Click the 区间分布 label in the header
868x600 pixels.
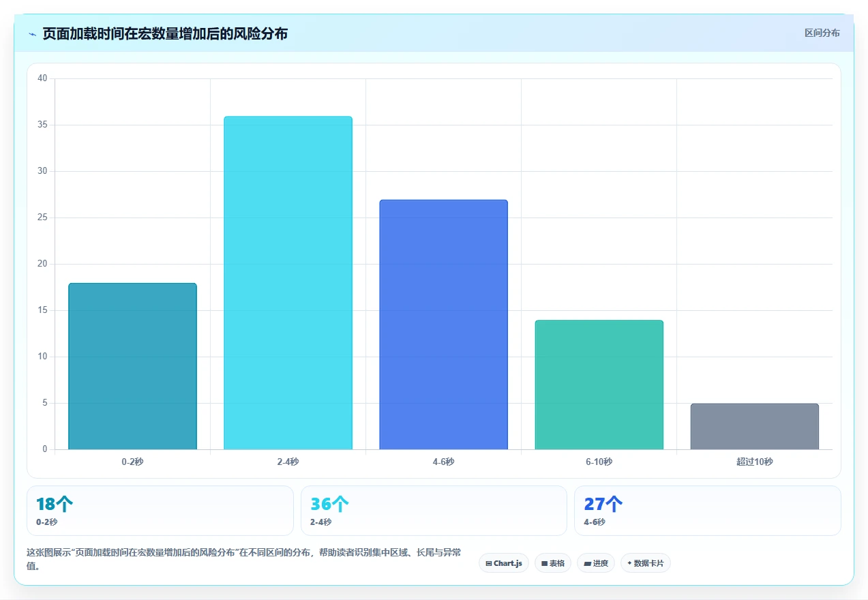tap(822, 33)
